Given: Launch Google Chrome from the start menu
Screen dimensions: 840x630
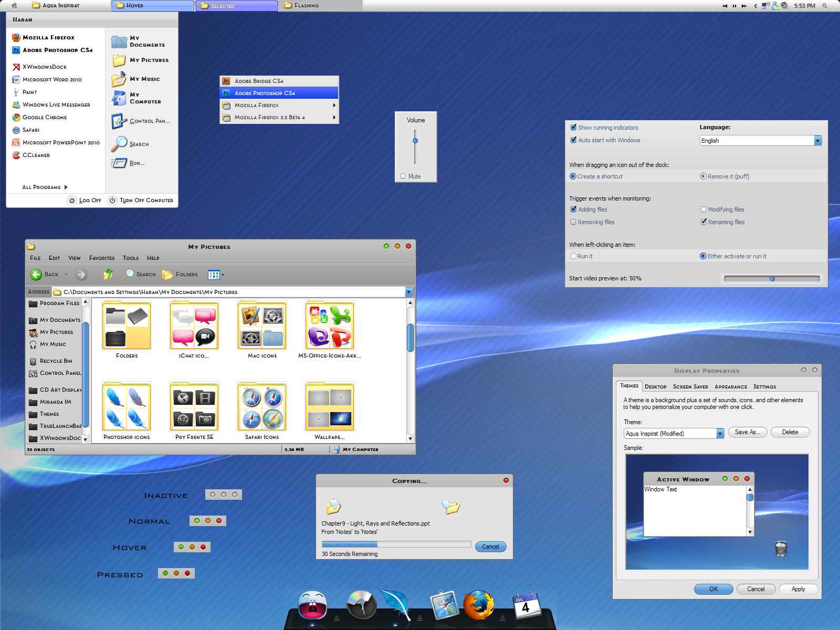Looking at the screenshot, I should tap(40, 117).
